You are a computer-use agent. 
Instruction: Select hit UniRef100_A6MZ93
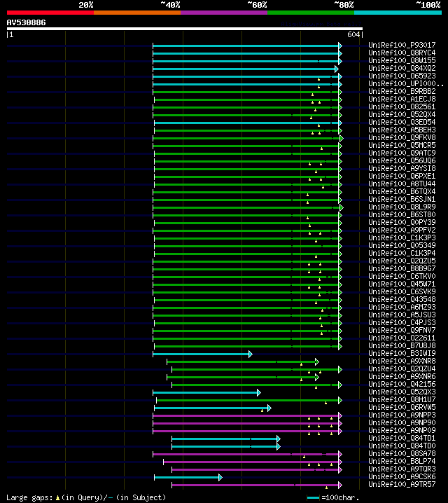pos(402,307)
